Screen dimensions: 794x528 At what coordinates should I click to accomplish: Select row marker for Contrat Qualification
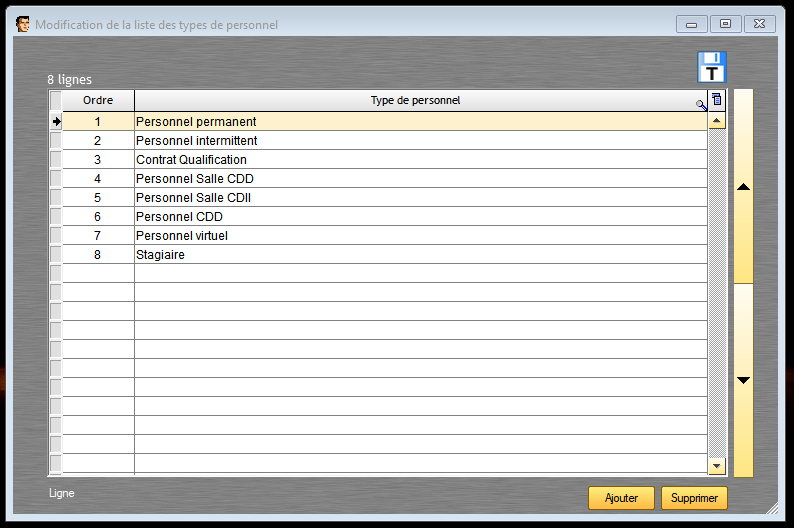click(56, 159)
